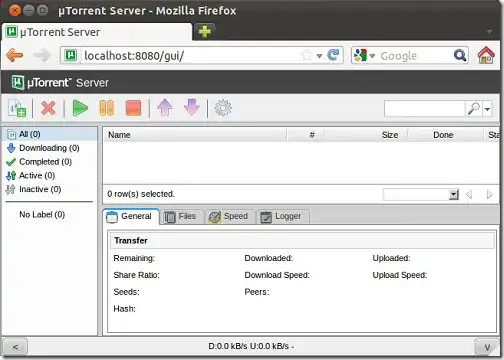Move torrent up the queue arrow
This screenshot has height=360, width=504.
pyautogui.click(x=165, y=108)
